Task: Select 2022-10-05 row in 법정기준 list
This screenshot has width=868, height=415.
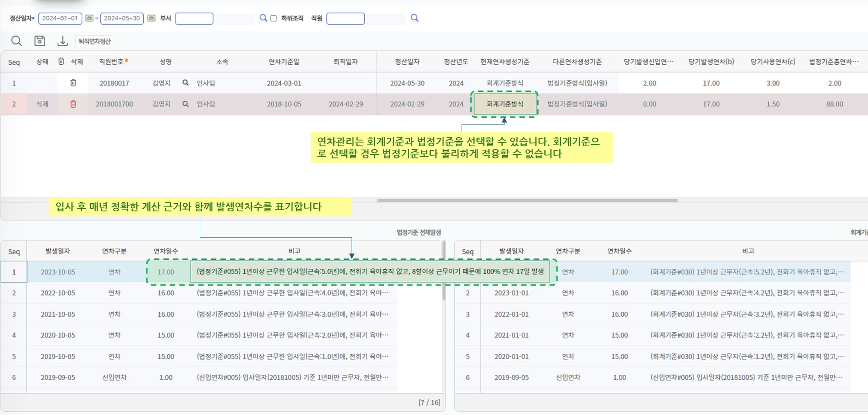Action: coord(58,293)
